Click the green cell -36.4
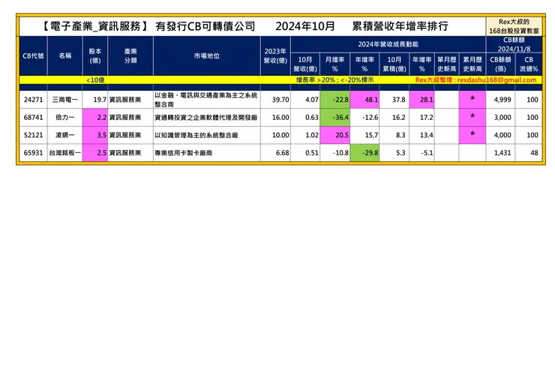555x392 pixels. [334, 118]
